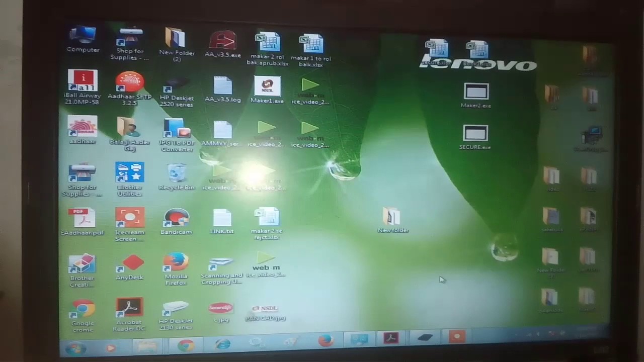
Task: Launch Maker2.exe on the desktop
Action: [476, 96]
